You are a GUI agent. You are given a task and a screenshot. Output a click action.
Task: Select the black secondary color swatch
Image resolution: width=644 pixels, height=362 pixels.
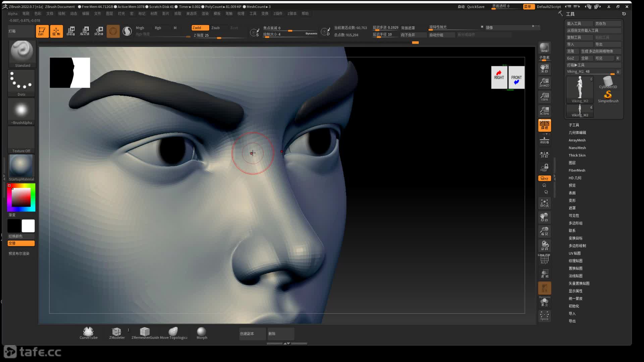[14, 226]
